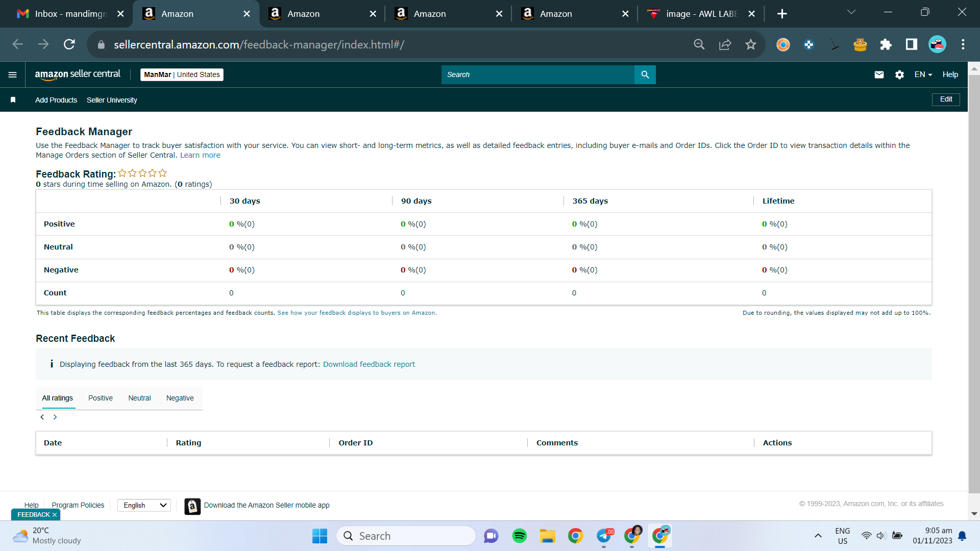
Task: Click the Windows taskbar Search box
Action: pos(406,536)
